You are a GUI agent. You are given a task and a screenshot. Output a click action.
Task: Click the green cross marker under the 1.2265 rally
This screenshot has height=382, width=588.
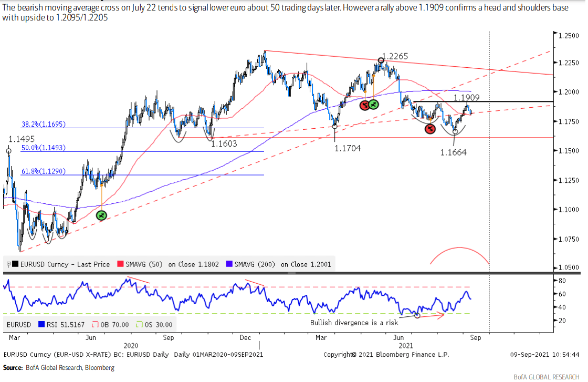point(373,105)
